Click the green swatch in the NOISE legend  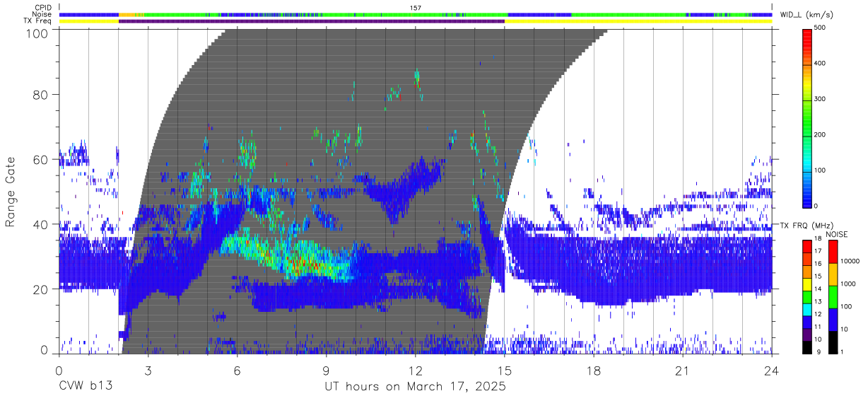coord(832,296)
